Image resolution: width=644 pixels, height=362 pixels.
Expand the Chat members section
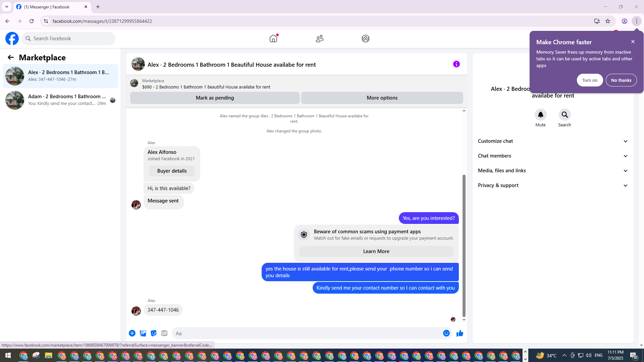coord(552,156)
